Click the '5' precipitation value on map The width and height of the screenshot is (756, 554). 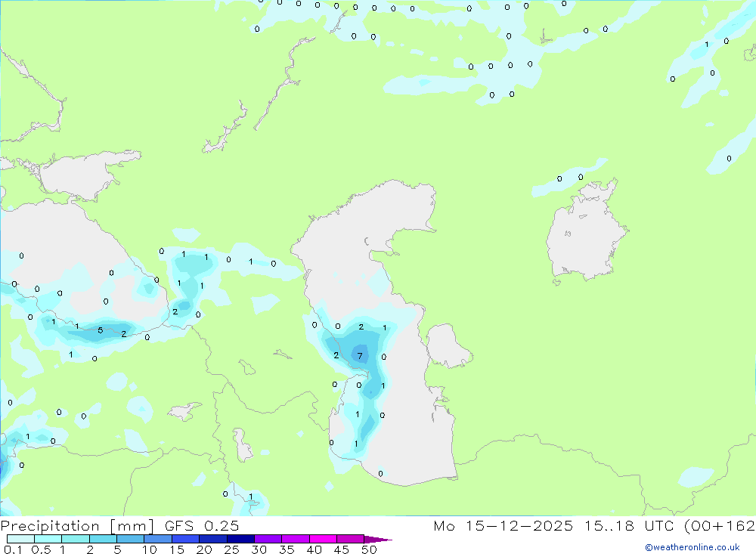pos(101,330)
